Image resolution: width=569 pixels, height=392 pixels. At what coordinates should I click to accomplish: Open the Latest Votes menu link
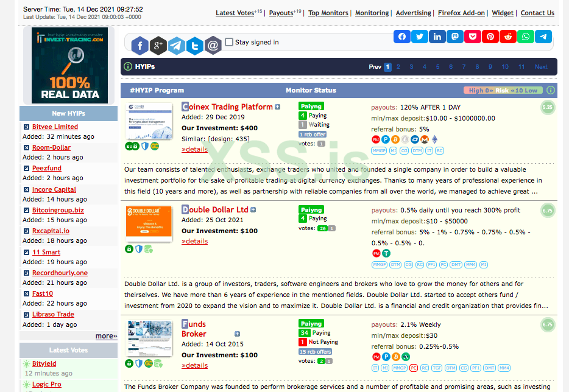pos(235,13)
